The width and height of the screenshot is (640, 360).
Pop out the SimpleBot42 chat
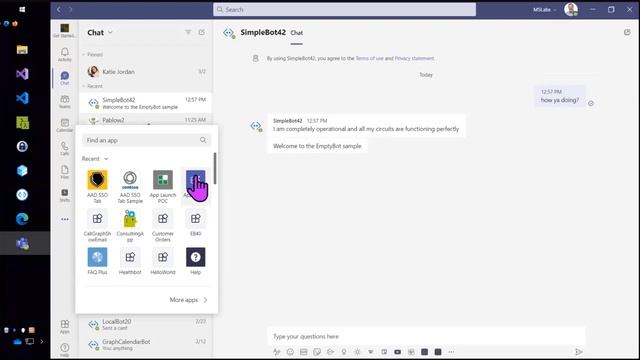coord(627,32)
